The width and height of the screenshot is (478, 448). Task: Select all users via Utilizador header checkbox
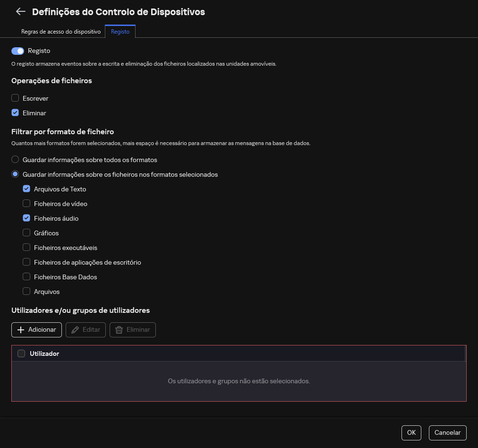[21, 353]
